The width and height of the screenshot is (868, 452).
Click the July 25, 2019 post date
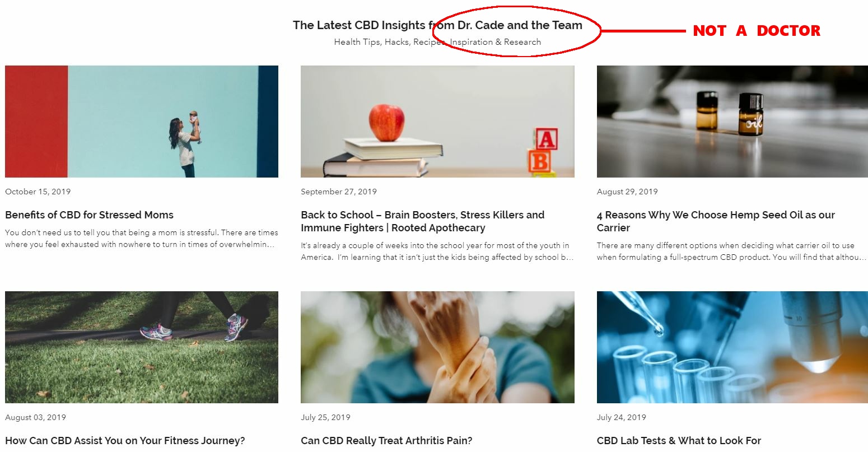click(x=325, y=417)
